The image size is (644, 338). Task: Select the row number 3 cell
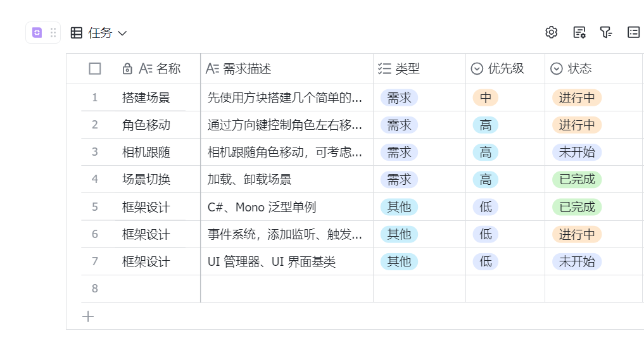click(x=95, y=153)
